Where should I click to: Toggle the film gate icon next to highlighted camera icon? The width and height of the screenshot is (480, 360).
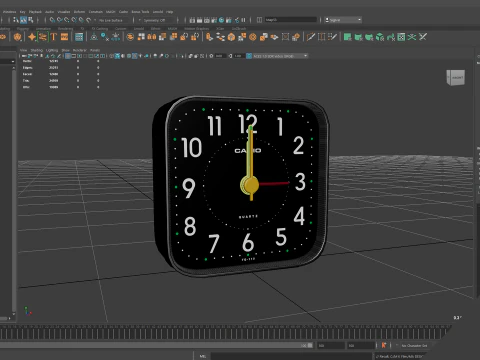click(74, 56)
